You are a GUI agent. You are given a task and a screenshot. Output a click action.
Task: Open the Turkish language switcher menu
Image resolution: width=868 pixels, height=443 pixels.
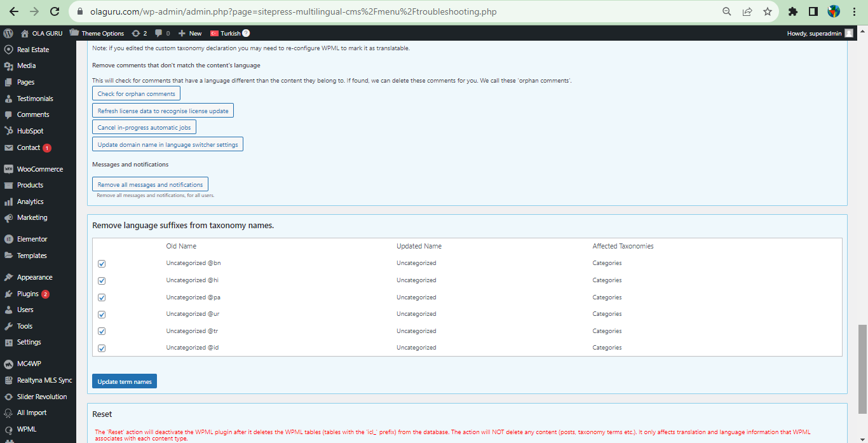click(x=226, y=33)
